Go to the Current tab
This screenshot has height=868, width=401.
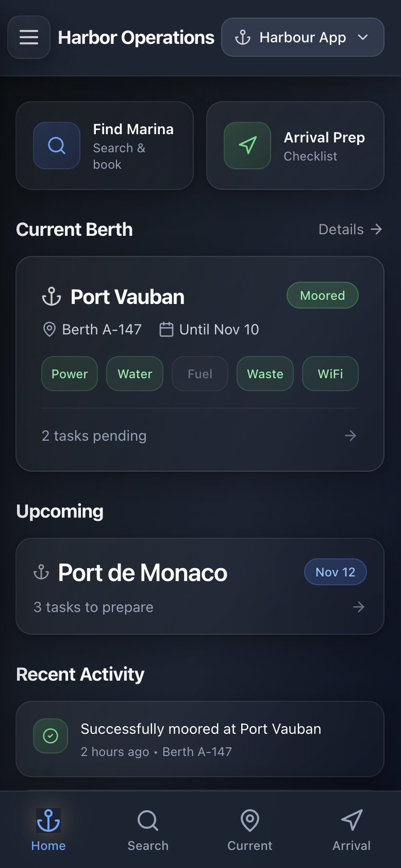pos(250,829)
